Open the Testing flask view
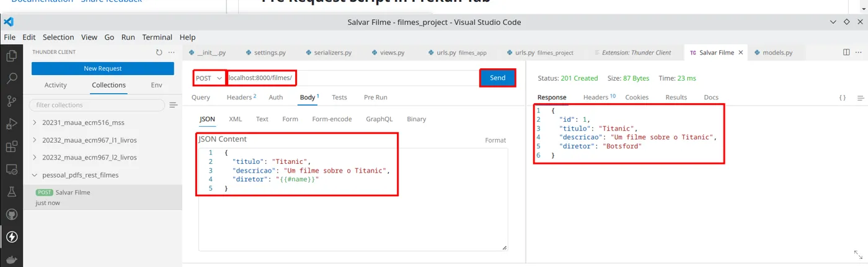Screen dimensions: 868x267 pyautogui.click(x=11, y=192)
